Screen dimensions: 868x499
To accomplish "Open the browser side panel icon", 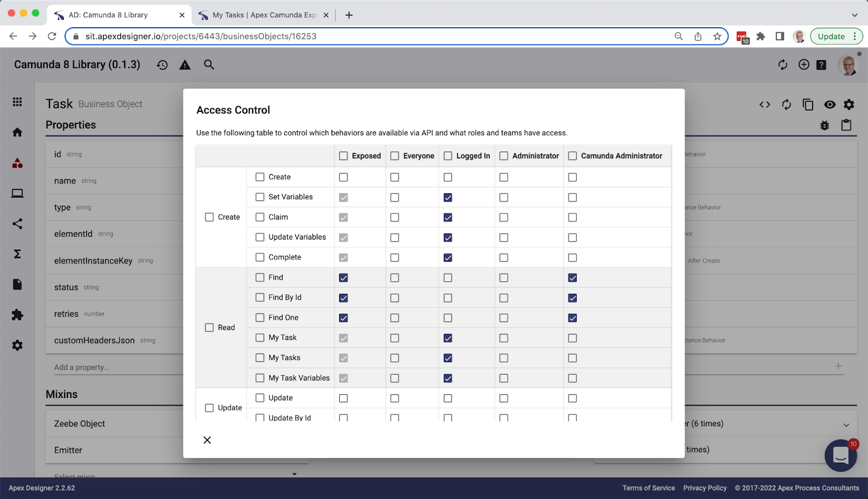I will (x=780, y=36).
